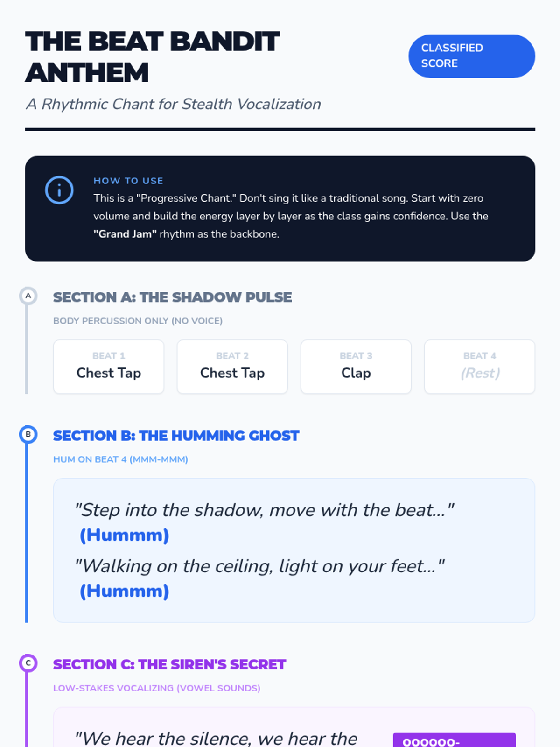Select the Section B circle marker

coord(28,434)
